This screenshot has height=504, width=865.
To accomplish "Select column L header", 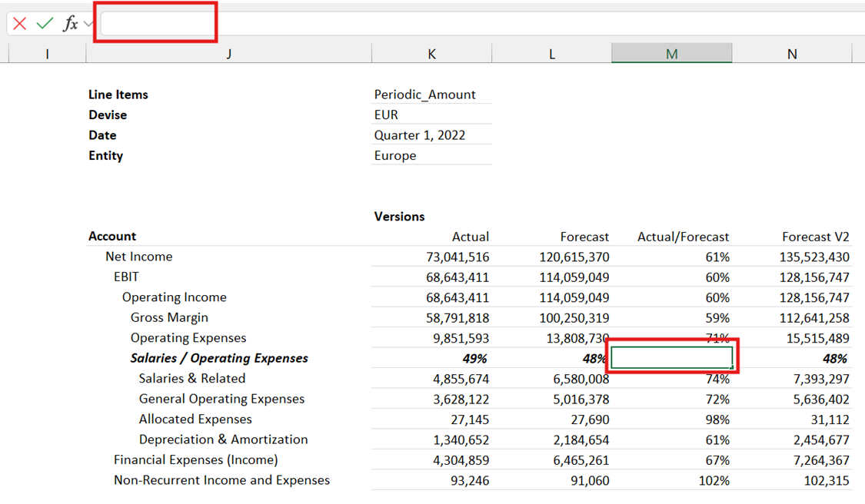I will pyautogui.click(x=551, y=53).
